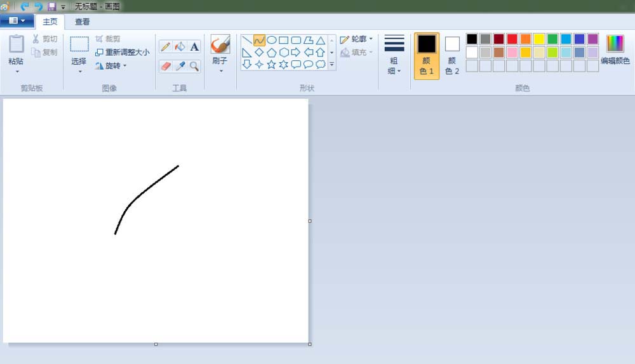Choose the Polygon shape
The height and width of the screenshot is (364, 635).
(x=309, y=40)
